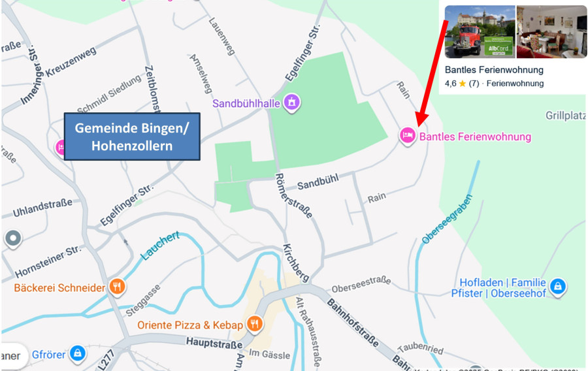This screenshot has width=588, height=371.
Task: Click the Hofladen Familie Pfister Oberseehof label
Action: click(x=498, y=288)
